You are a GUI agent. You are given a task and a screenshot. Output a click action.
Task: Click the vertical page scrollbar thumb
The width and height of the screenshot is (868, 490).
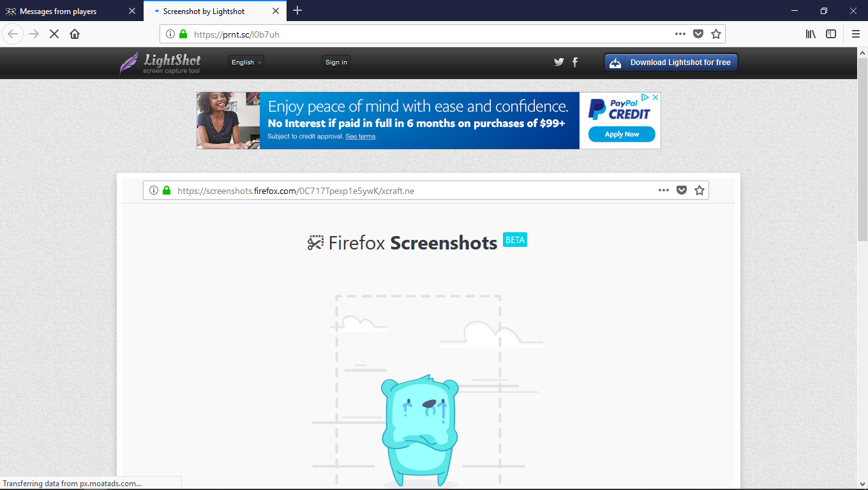[x=863, y=148]
